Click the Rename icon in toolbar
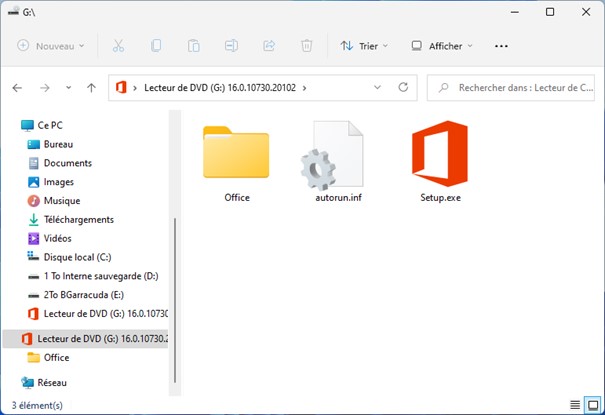Image resolution: width=605 pixels, height=415 pixels. pos(231,46)
